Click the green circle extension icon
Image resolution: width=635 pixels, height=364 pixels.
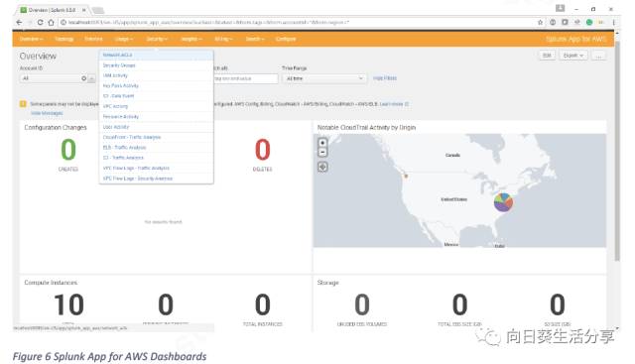tap(589, 23)
